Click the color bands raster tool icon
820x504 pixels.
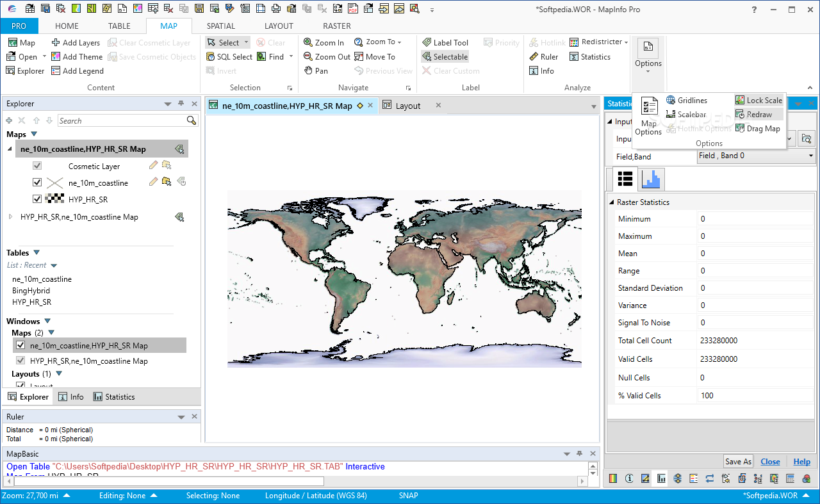click(612, 478)
